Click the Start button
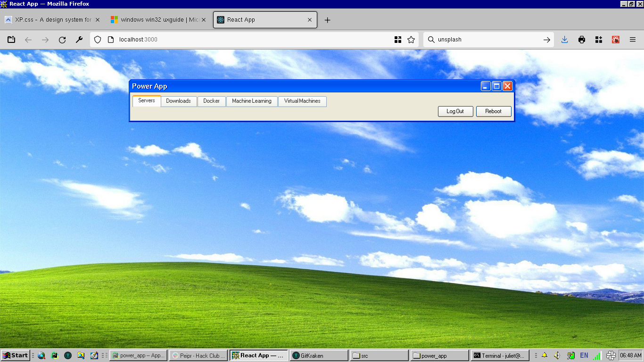This screenshot has height=362, width=644. click(x=15, y=355)
